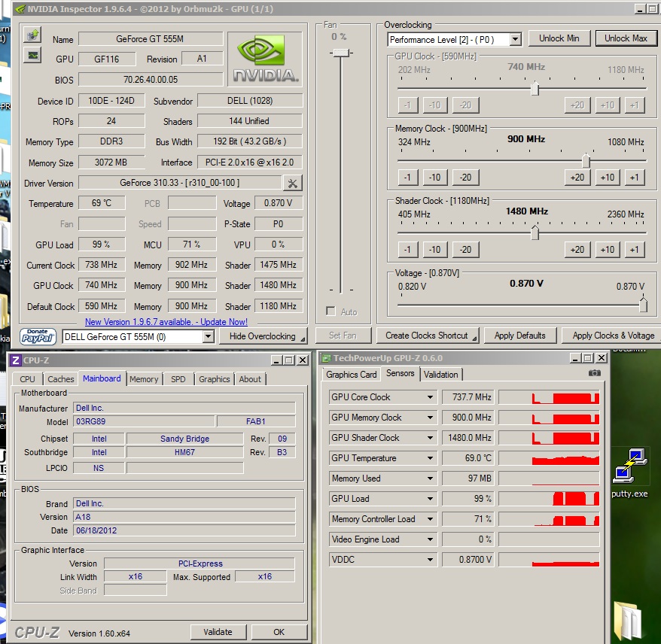This screenshot has width=661, height=644.
Task: Click the GPU Load graph in GPU-Z
Action: pos(549,499)
